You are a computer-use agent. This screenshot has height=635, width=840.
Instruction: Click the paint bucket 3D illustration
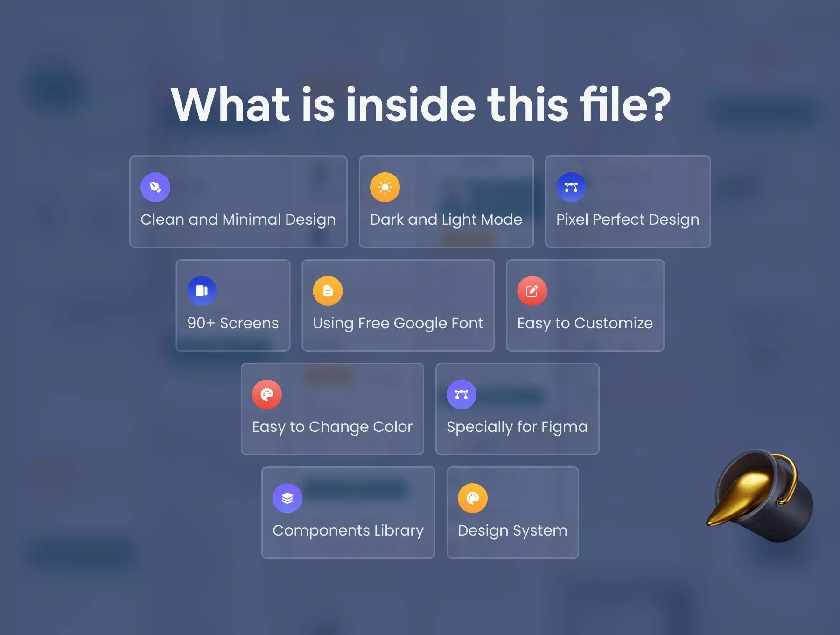(x=760, y=496)
